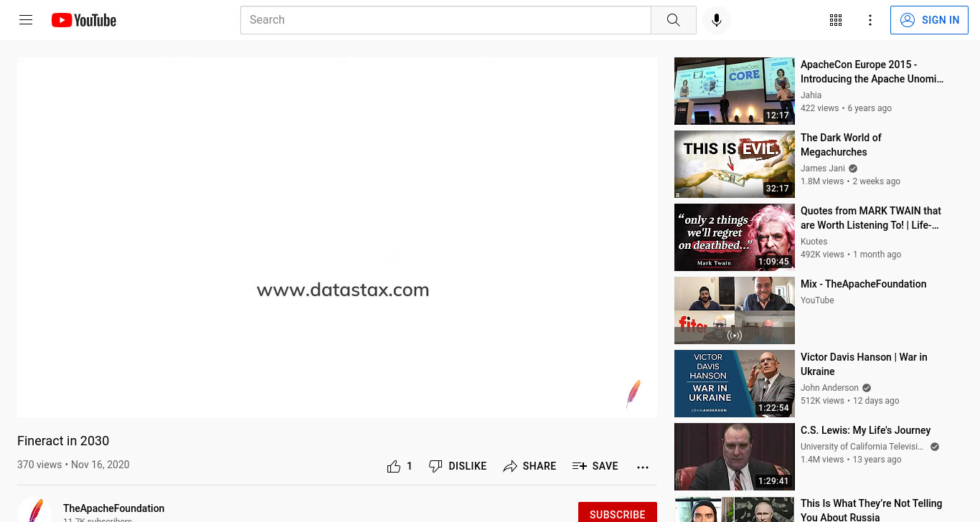
Task: Open Victor Davis Hanson War in Ukraine title
Action: 864,364
